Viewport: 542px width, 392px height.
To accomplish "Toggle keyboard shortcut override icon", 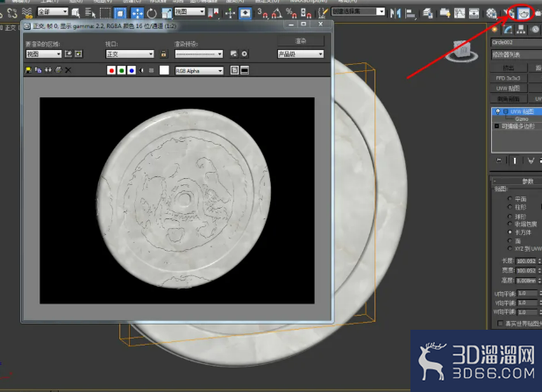I will point(245,13).
